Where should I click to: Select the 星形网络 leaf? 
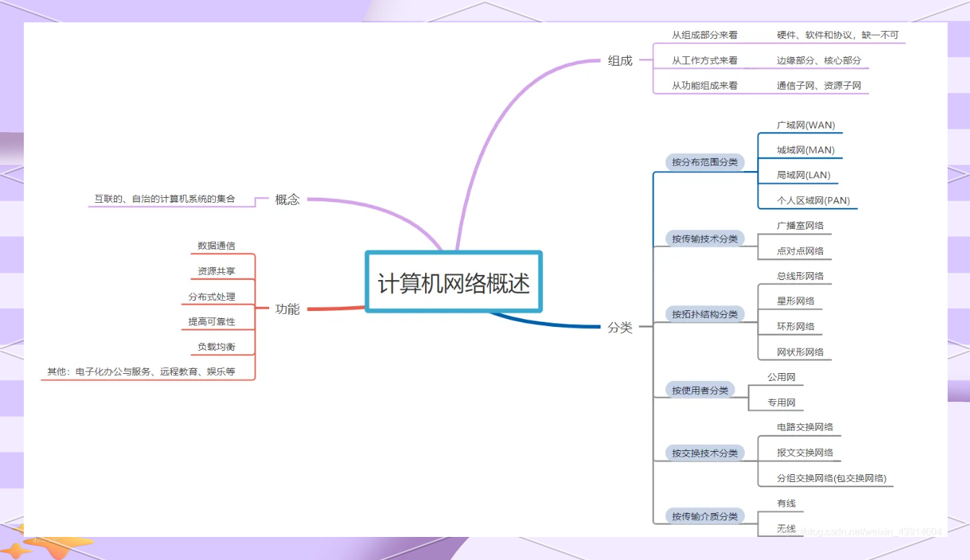(x=795, y=301)
